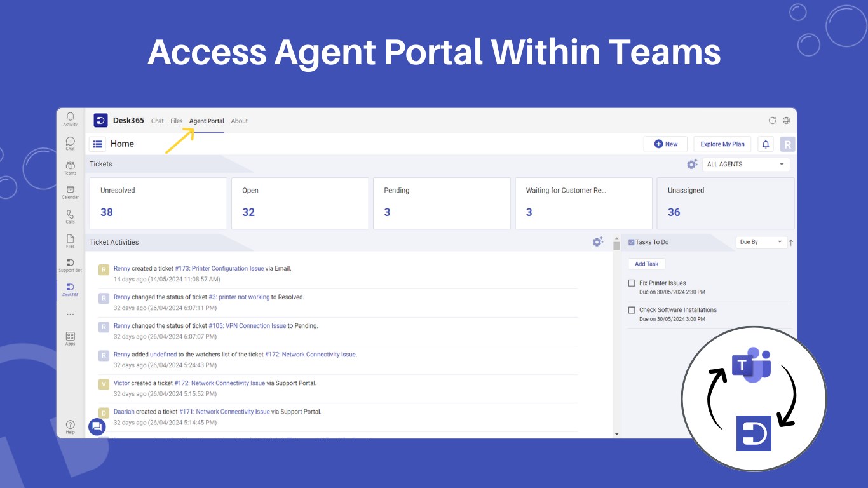Expand the ALL AGENTS dropdown

[x=746, y=165]
